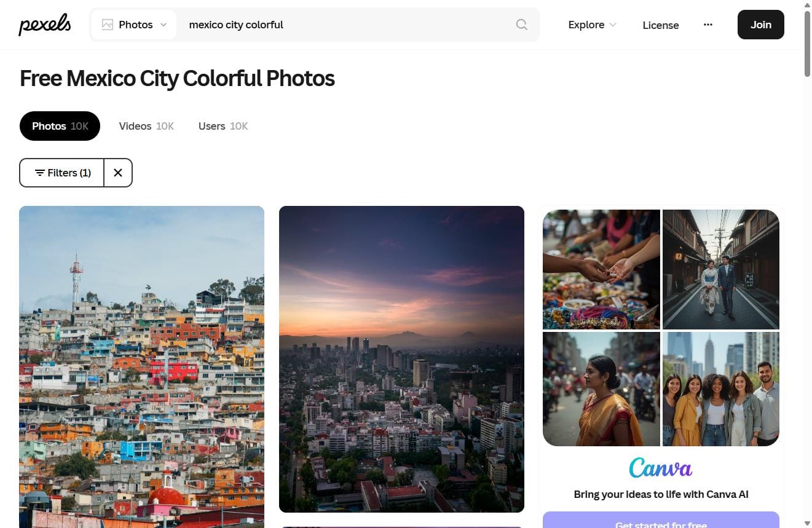
Task: Click the funnel icon on the Filters button
Action: click(x=39, y=173)
